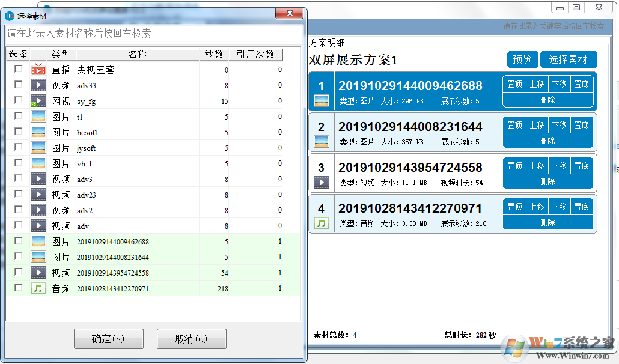Screen dimensions: 619x364
Task: Enable the checkbox beside hcsoft
Action: coord(17,132)
